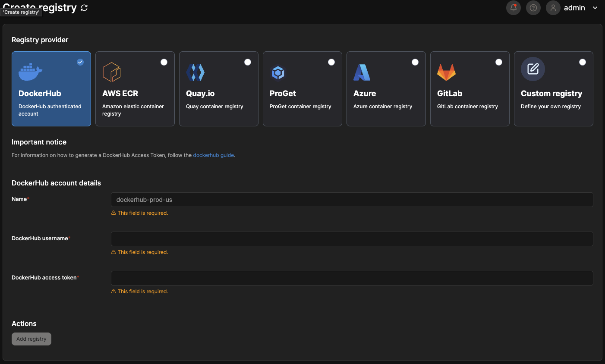Click the 'Registry provider' heading
605x364 pixels.
pos(40,40)
